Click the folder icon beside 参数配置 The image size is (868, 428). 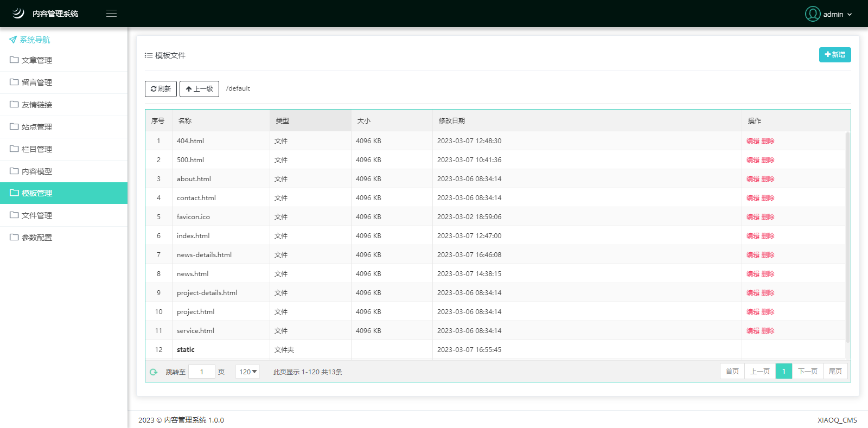pos(14,237)
